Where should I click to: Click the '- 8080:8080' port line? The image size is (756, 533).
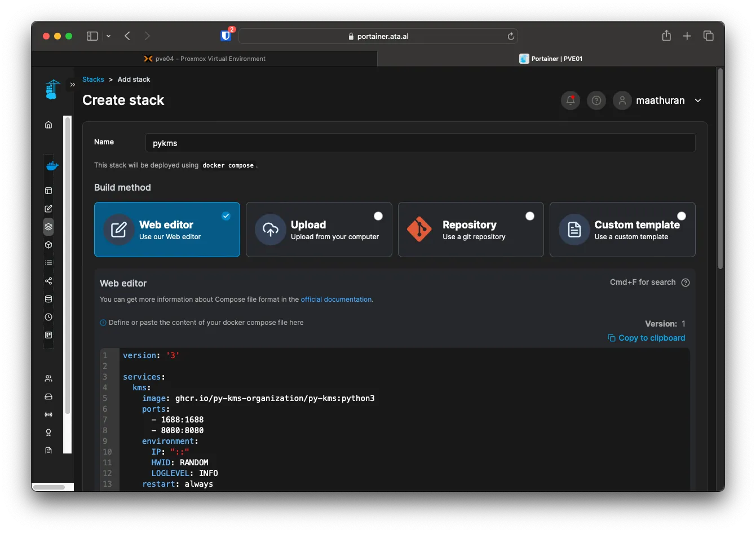pos(178,430)
